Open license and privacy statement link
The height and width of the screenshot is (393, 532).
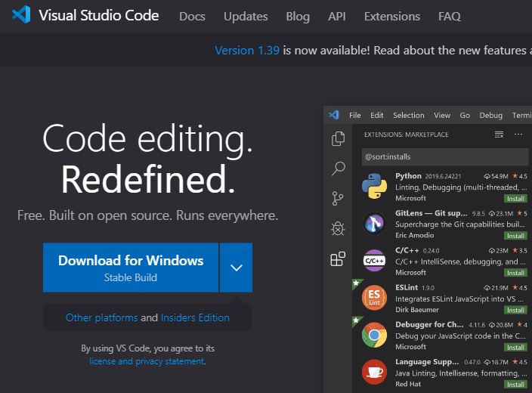click(147, 361)
